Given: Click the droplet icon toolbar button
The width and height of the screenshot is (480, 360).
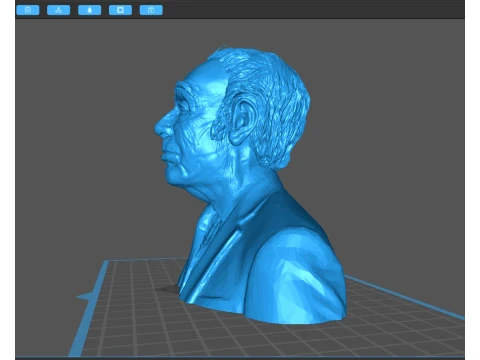Looking at the screenshot, I should point(89,10).
